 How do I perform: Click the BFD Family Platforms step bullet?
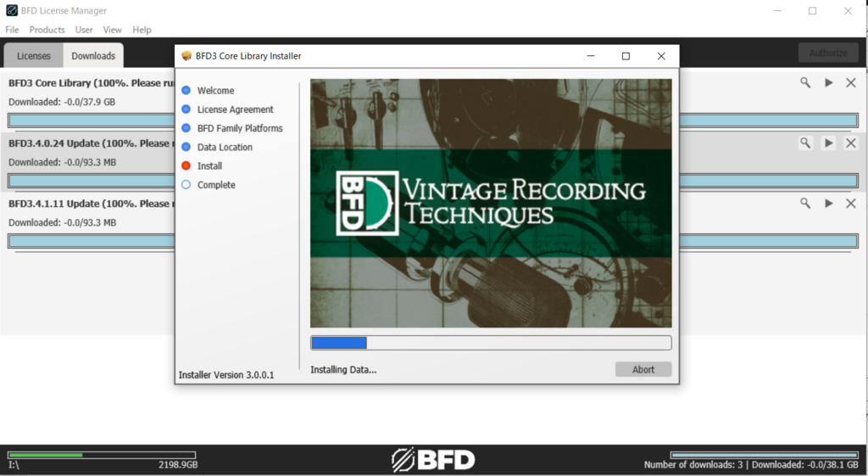(x=186, y=128)
